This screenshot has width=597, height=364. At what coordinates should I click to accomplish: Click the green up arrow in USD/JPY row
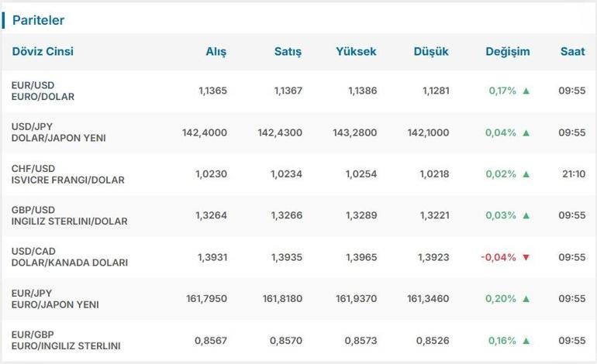[x=526, y=132]
